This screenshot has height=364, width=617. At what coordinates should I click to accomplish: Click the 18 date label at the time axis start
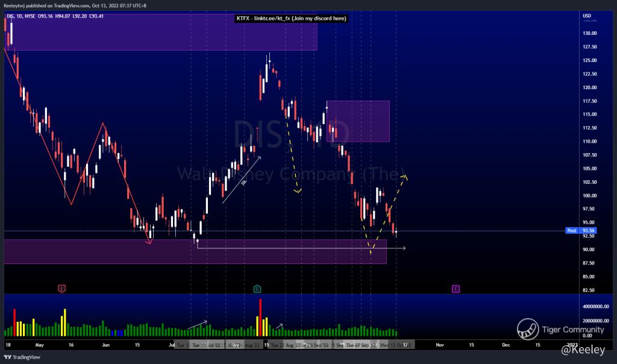click(8, 345)
